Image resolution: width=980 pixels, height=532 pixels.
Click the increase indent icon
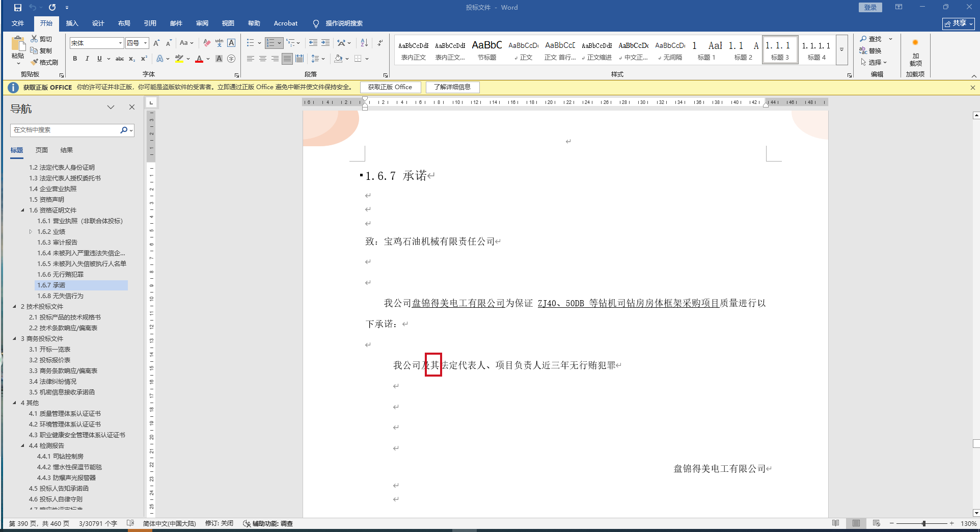[325, 43]
